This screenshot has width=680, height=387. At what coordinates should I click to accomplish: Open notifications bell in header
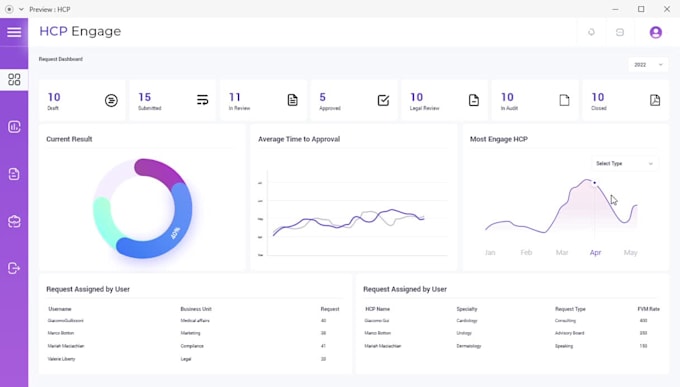tap(591, 32)
